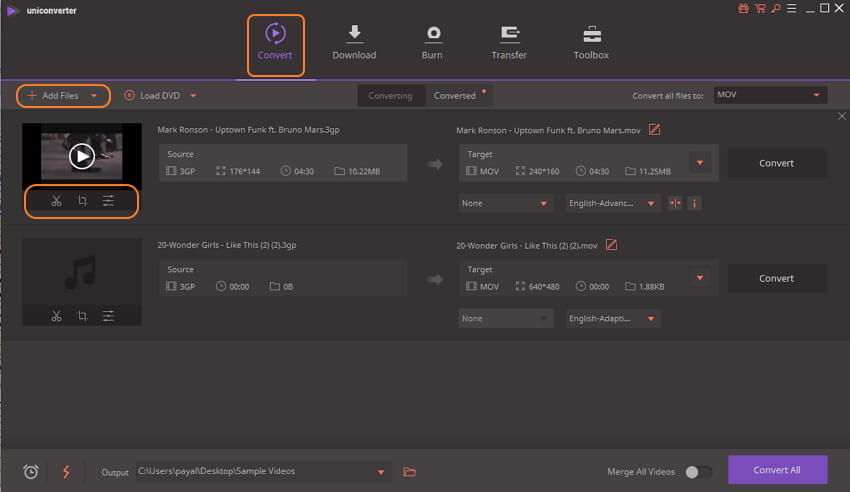Expand the Load DVD dropdown arrow
Image resolution: width=850 pixels, height=492 pixels.
pyautogui.click(x=194, y=96)
